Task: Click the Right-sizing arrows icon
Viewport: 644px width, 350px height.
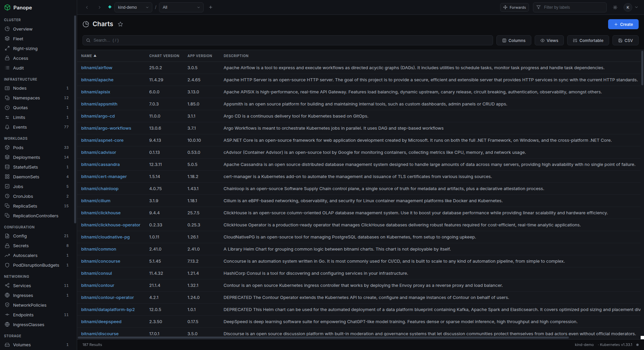Action: tap(7, 48)
